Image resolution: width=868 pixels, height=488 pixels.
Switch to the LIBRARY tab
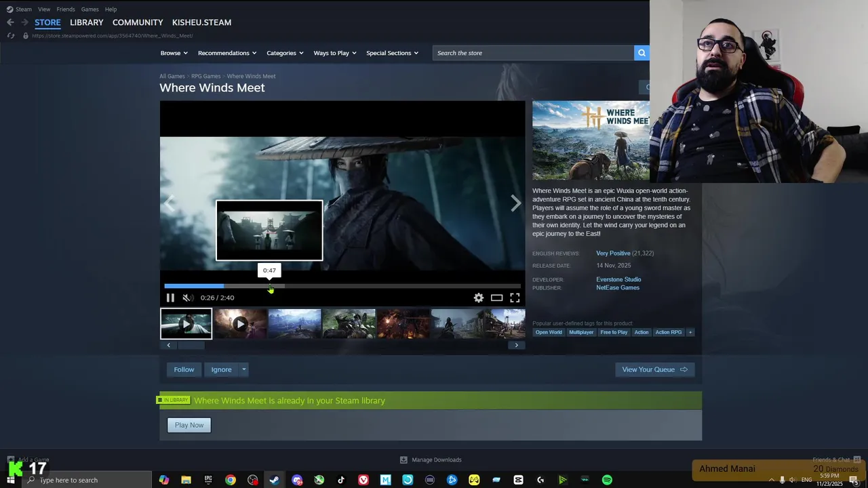(x=87, y=22)
